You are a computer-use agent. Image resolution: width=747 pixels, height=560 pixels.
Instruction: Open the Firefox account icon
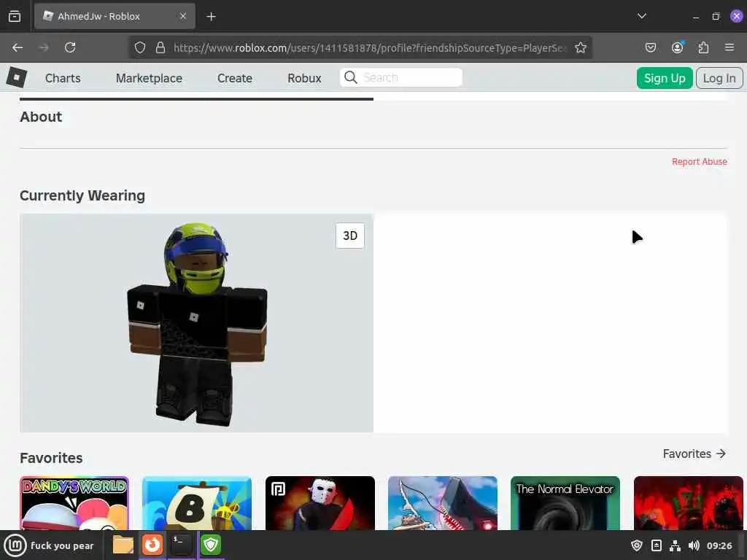[x=677, y=47]
